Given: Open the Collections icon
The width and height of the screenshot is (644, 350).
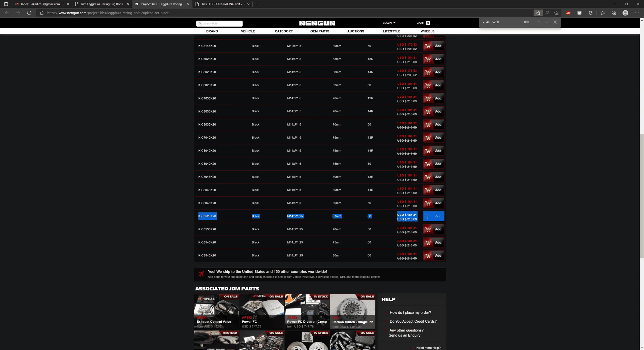Looking at the screenshot, I should [614, 13].
